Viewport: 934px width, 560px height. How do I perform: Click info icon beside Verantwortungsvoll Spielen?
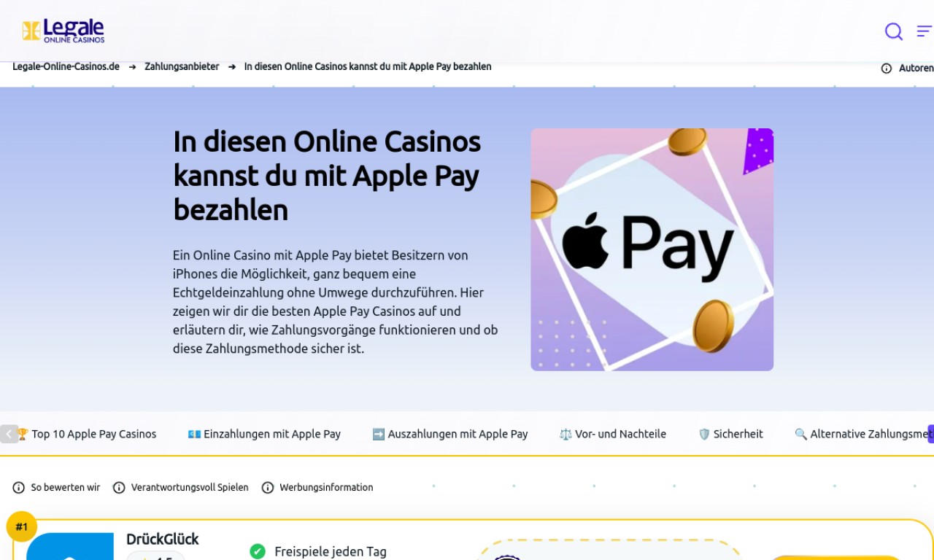119,488
